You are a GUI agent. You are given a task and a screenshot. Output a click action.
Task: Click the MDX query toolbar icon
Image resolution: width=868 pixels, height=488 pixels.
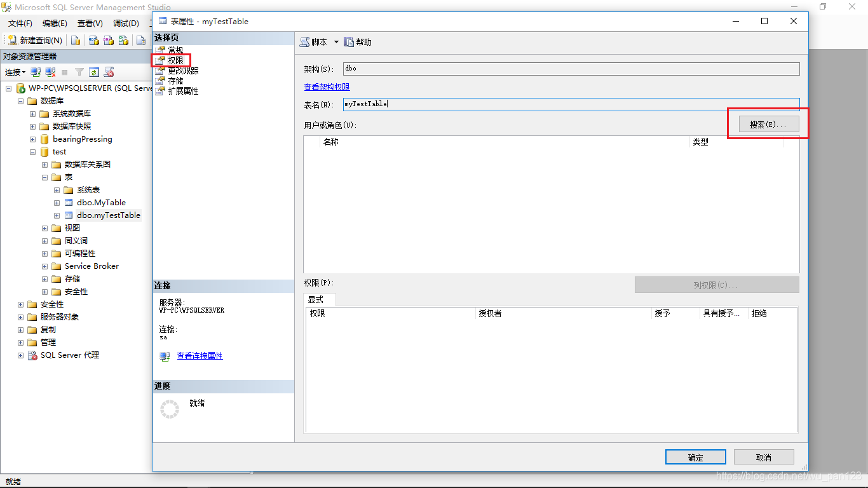coord(93,40)
